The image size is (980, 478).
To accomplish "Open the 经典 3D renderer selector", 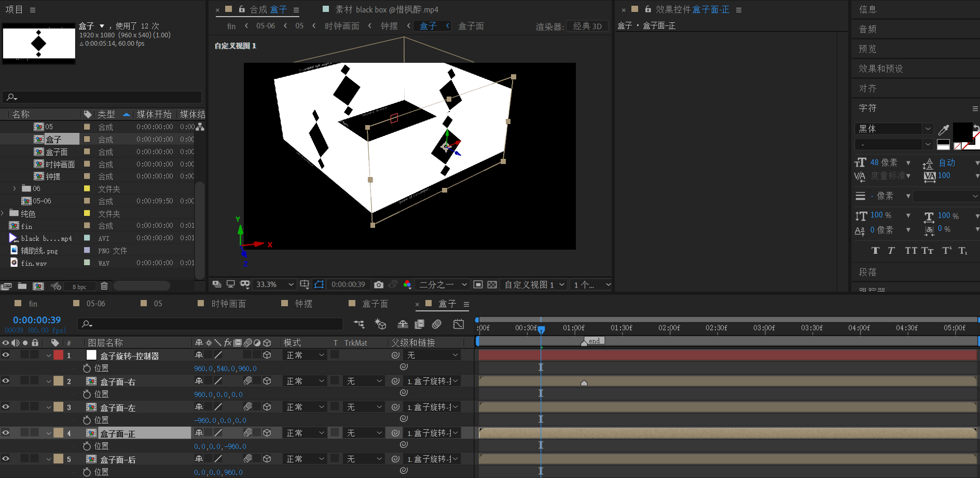I will [588, 26].
